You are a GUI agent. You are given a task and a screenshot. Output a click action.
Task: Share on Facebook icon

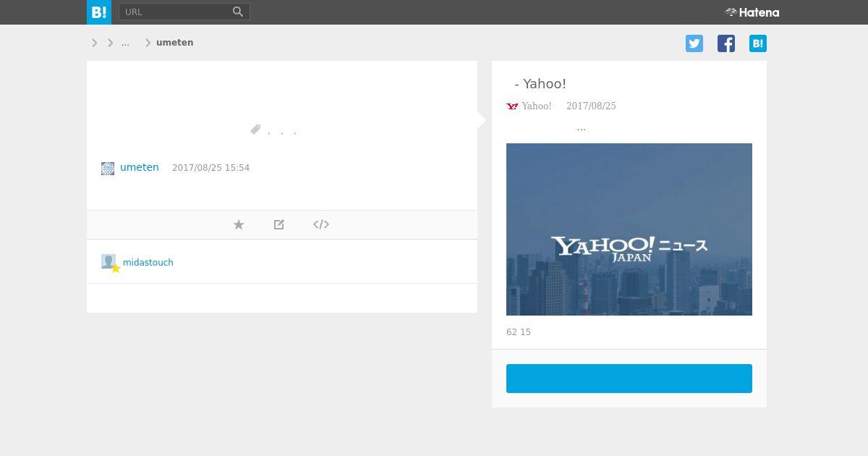click(x=726, y=43)
